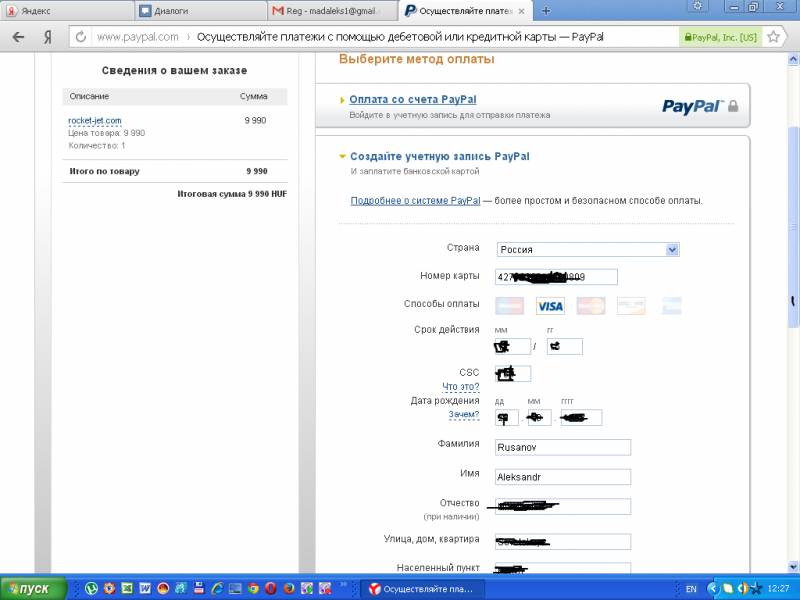Click the CSC security code field
The width and height of the screenshot is (800, 600).
(513, 373)
